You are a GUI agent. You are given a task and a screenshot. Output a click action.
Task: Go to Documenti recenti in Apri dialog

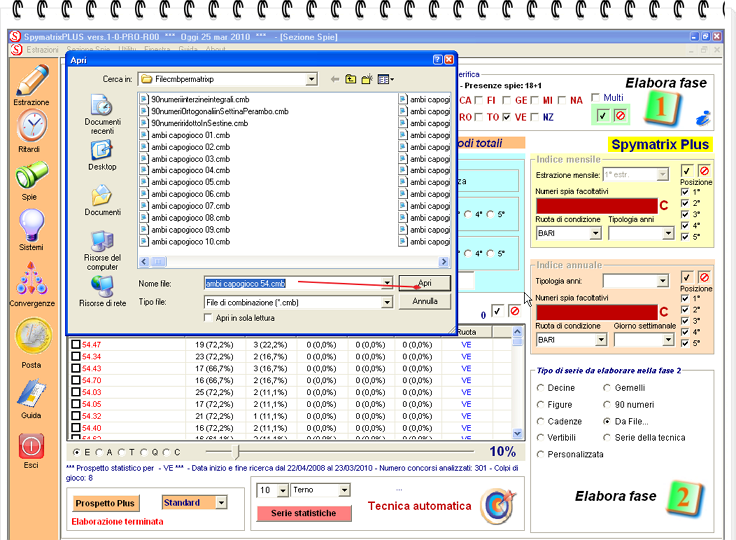102,114
